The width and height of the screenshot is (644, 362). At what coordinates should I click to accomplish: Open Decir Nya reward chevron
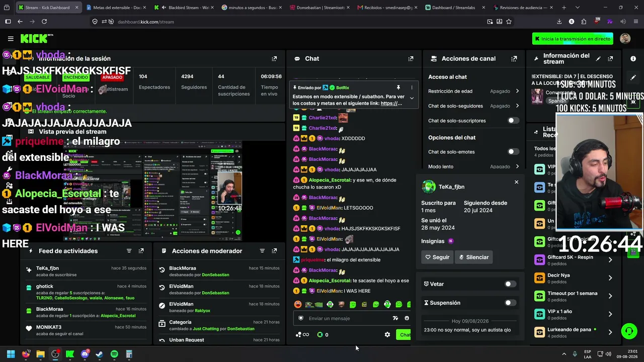point(610,278)
